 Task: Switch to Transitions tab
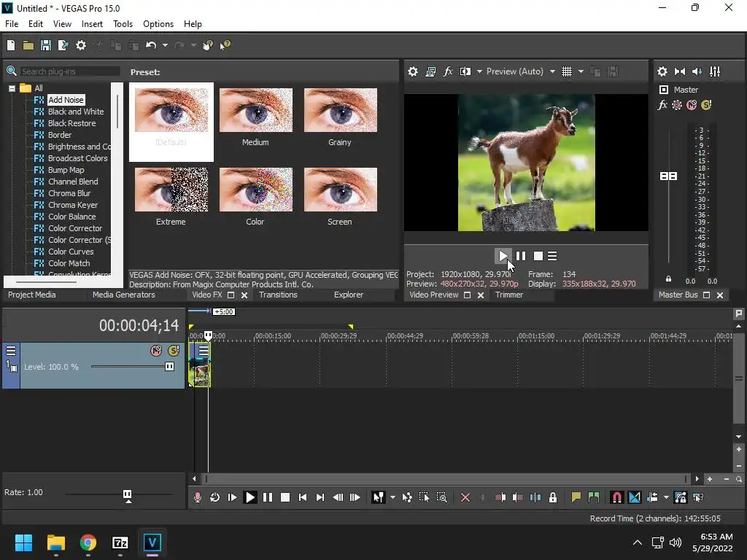click(278, 295)
